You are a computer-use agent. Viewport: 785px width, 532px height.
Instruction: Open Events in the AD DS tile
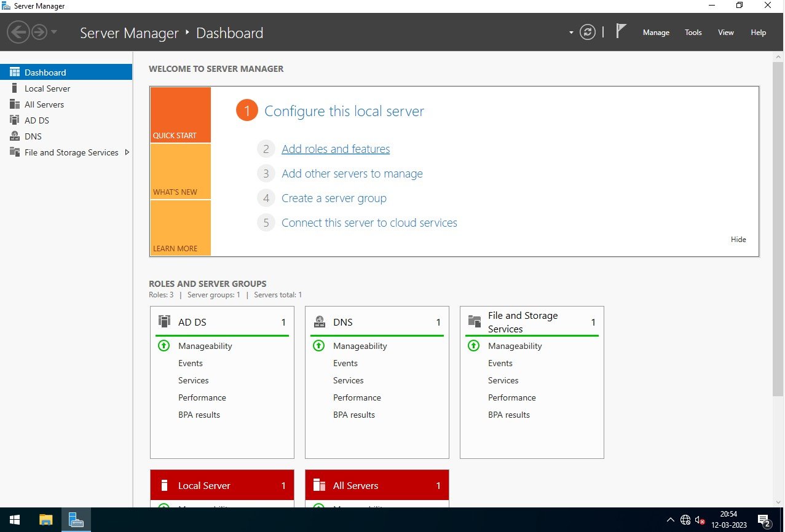click(191, 363)
